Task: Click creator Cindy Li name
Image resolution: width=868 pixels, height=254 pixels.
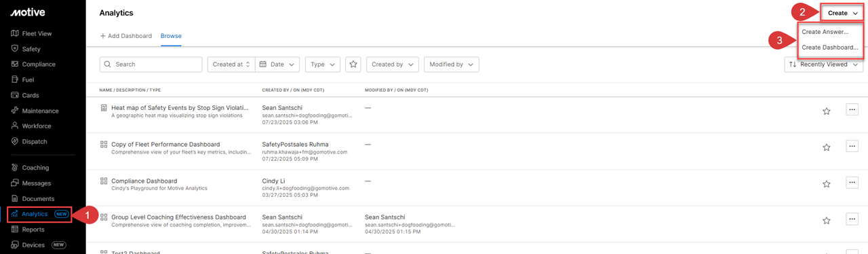Action: pos(274,181)
